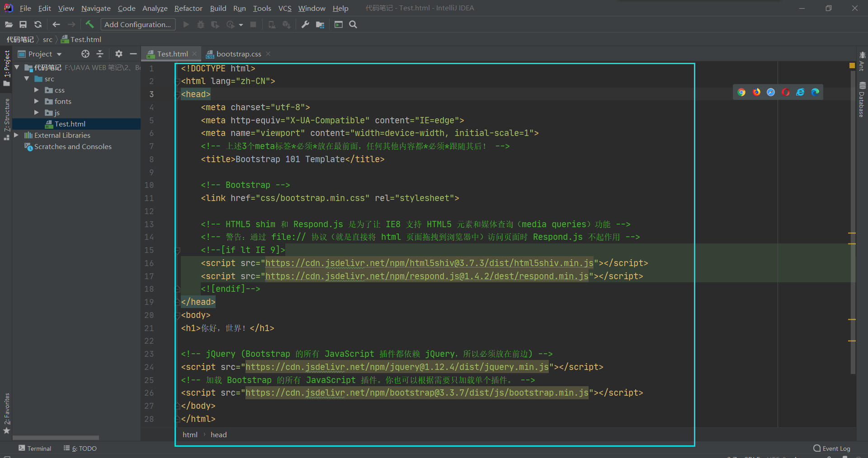Open page in Safari browser icon
Viewport: 868px width, 458px height.
[x=771, y=92]
